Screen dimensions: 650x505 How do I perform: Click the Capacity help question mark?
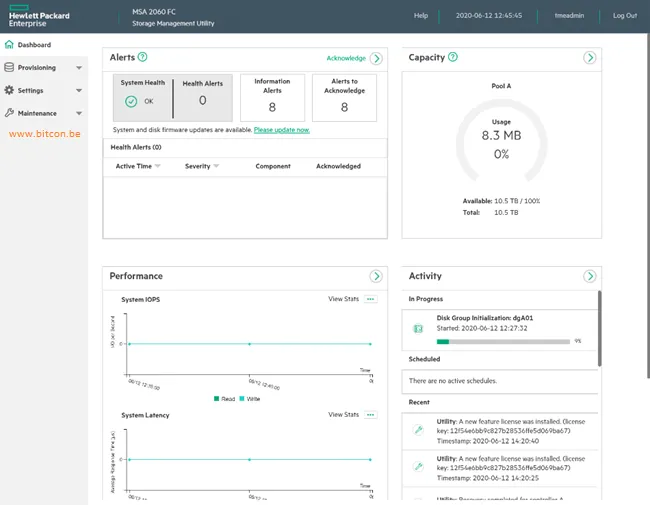click(x=453, y=58)
